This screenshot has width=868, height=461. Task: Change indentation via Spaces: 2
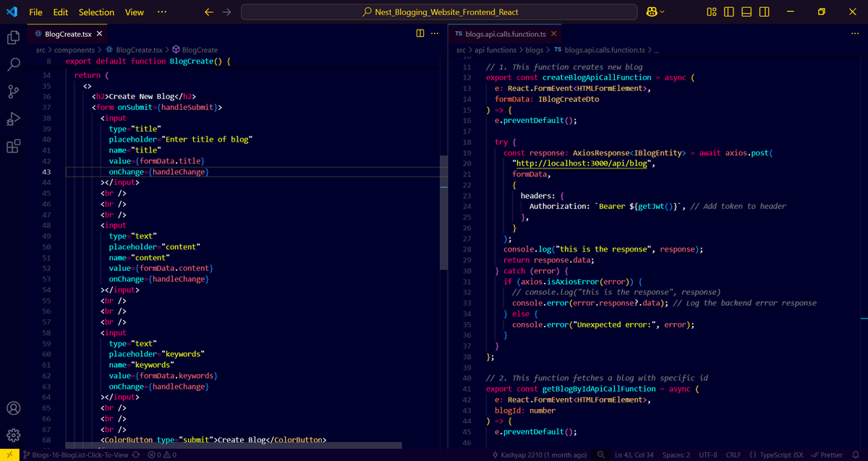(x=676, y=454)
